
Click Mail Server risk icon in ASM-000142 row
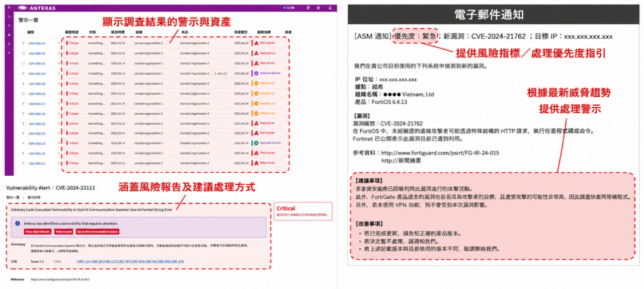pyautogui.click(x=256, y=53)
